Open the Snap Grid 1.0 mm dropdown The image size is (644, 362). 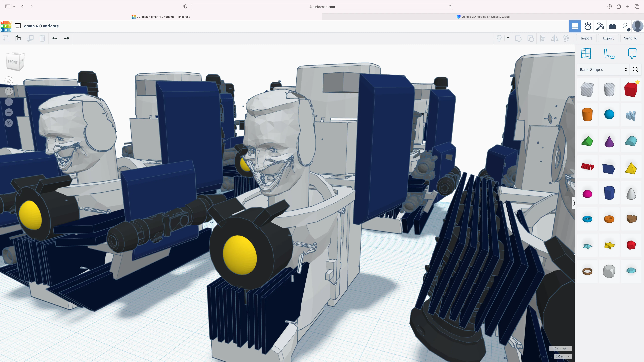563,356
